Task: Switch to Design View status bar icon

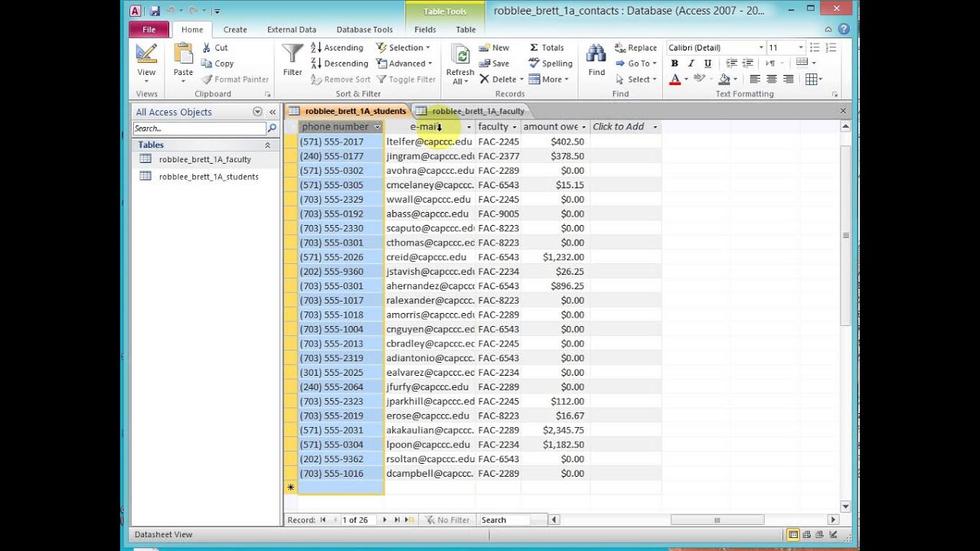Action: pos(833,535)
